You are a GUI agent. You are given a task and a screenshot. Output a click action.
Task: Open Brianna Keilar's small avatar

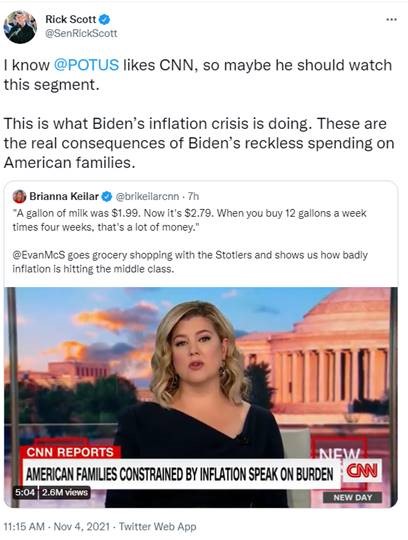19,196
